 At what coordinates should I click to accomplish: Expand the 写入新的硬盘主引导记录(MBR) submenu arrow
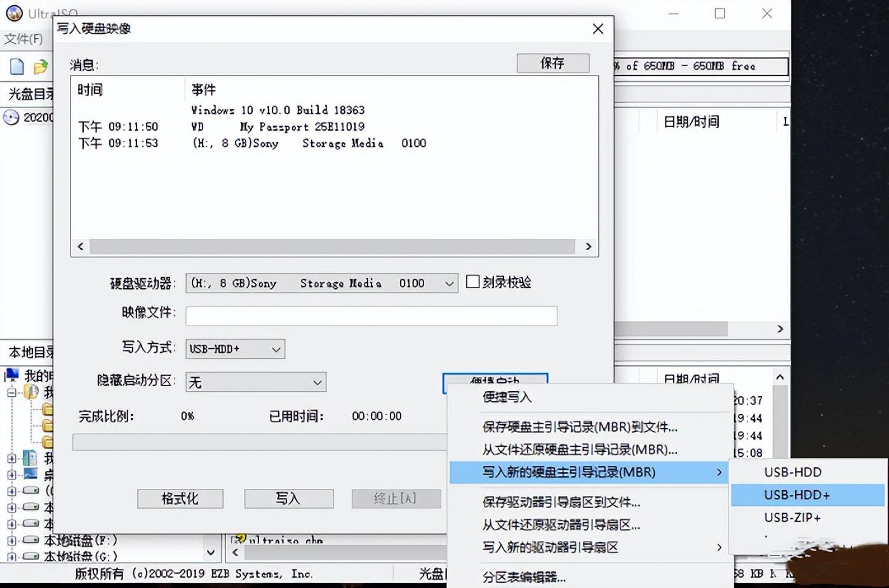click(x=719, y=472)
